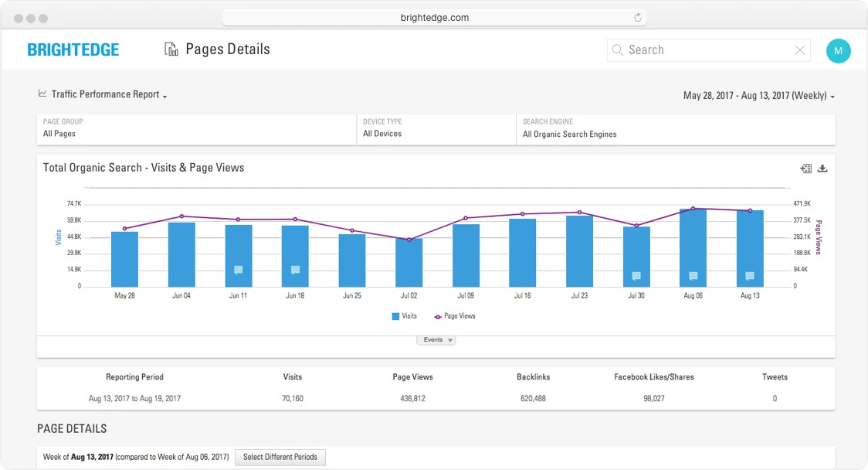This screenshot has width=868, height=470.
Task: Click the download chart data icon
Action: 822,168
